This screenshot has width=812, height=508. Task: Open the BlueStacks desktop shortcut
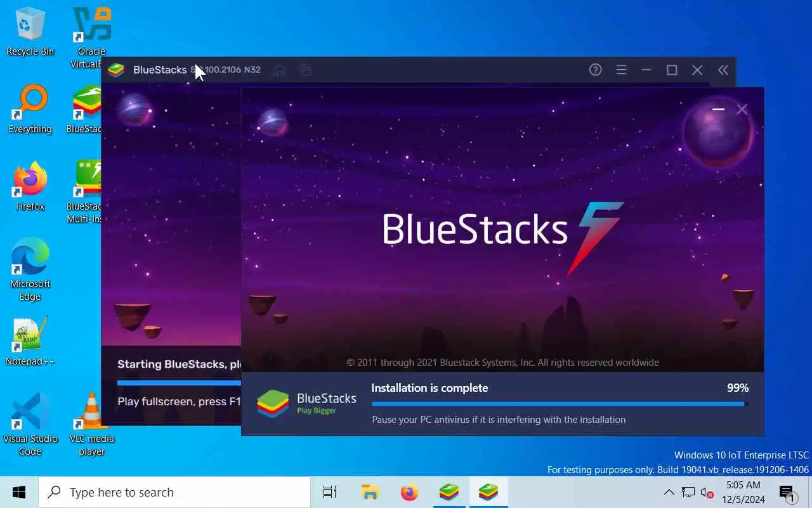(85, 109)
